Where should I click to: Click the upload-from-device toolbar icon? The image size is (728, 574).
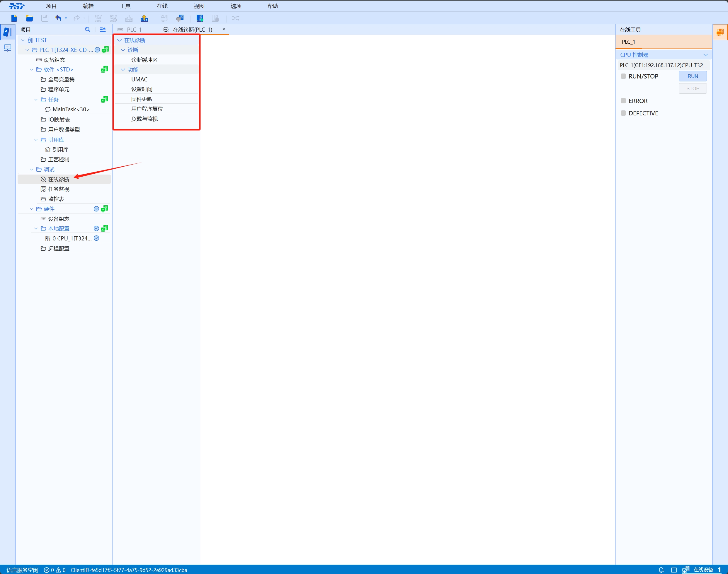tap(144, 18)
